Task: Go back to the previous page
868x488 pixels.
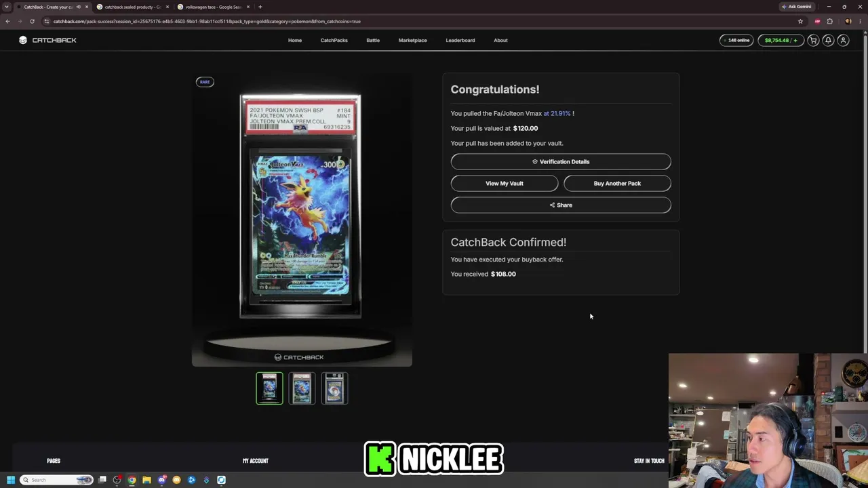Action: click(7, 21)
